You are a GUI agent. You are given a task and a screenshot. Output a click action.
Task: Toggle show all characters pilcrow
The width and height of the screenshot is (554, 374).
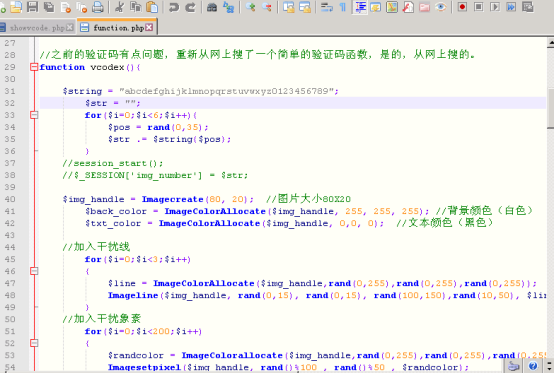(x=343, y=7)
